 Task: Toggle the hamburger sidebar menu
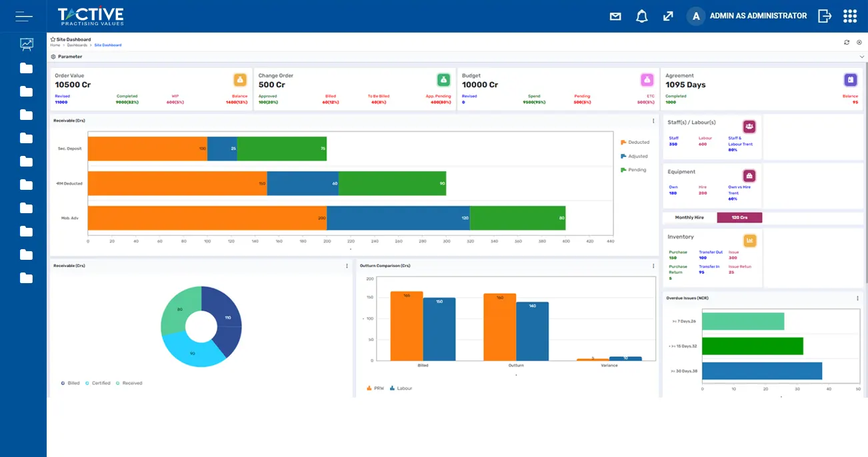pos(24,16)
